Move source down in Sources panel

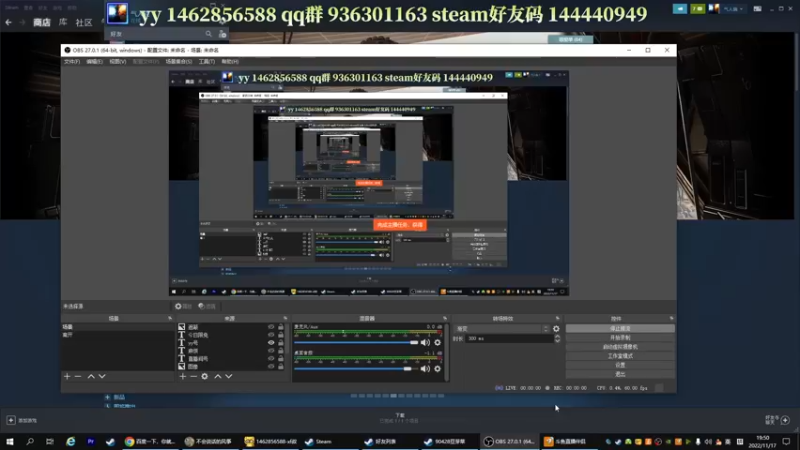click(x=229, y=376)
